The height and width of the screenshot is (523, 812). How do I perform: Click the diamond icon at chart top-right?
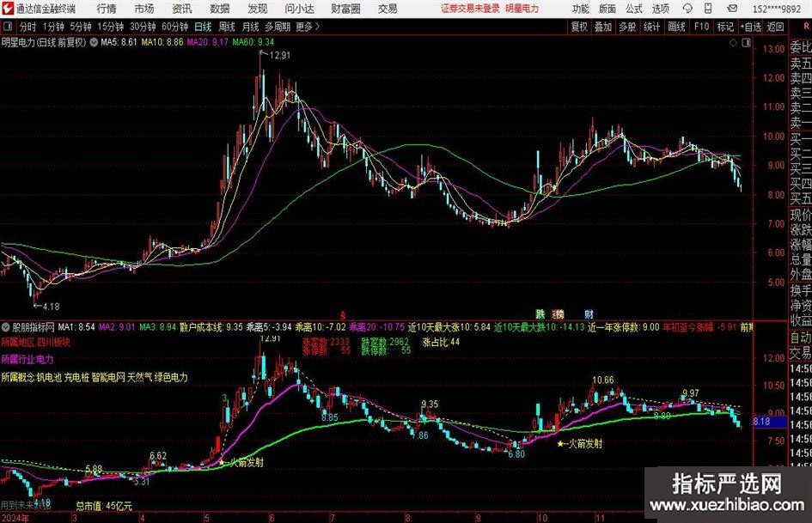733,43
